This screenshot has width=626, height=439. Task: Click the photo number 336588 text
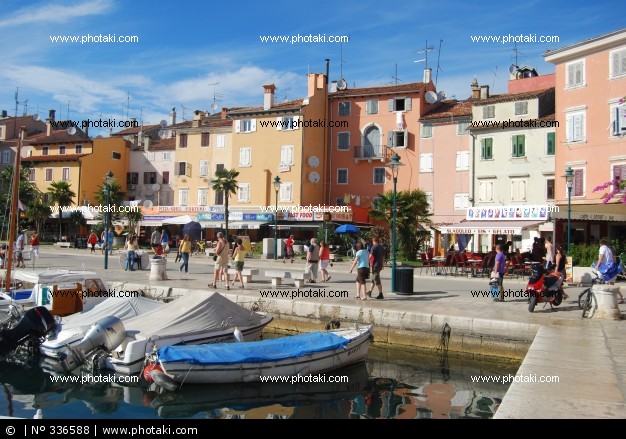(x=60, y=430)
